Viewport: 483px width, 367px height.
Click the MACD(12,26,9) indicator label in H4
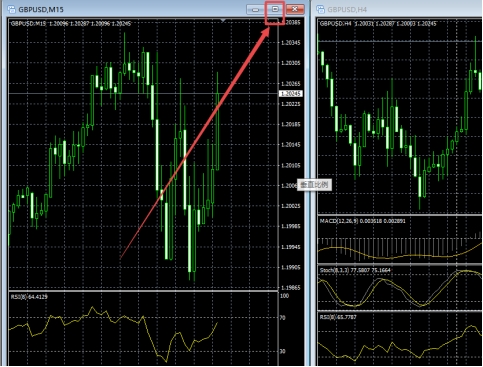tap(363, 221)
